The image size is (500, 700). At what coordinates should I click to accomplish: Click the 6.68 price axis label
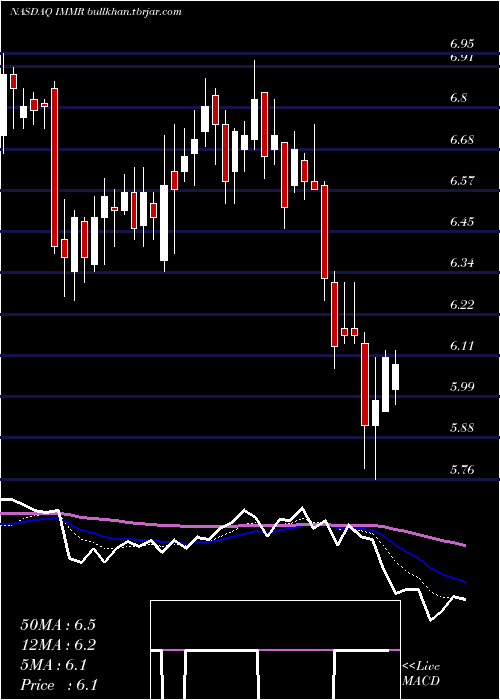(462, 140)
